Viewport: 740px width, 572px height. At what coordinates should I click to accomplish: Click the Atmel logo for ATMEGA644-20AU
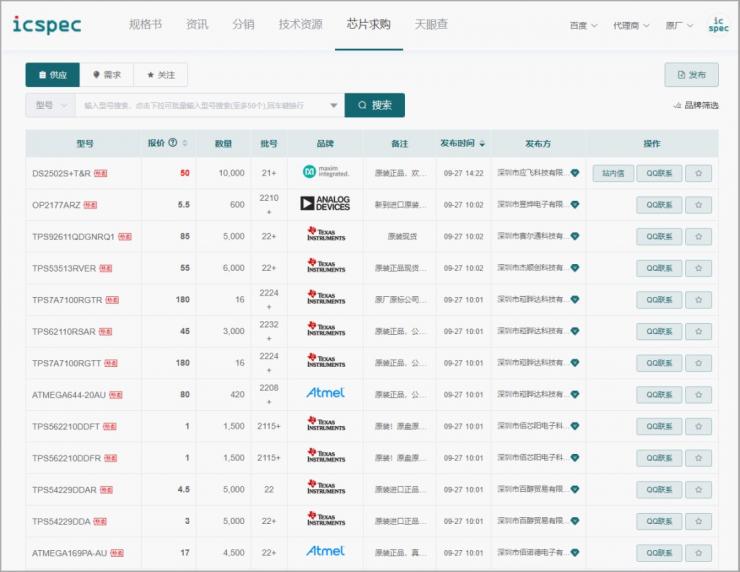(325, 394)
